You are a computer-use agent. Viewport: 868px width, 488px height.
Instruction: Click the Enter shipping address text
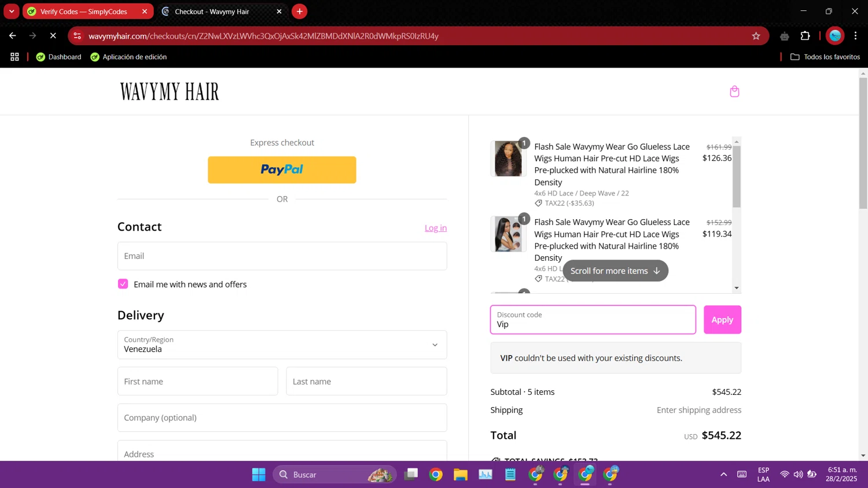tap(699, 410)
